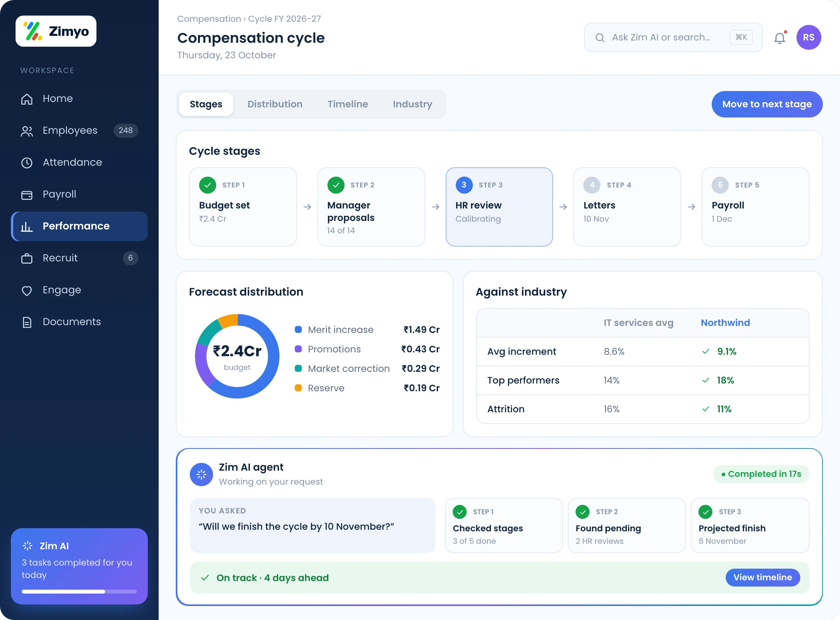
Task: Click the Recruit 6 count badge
Action: pyautogui.click(x=130, y=258)
